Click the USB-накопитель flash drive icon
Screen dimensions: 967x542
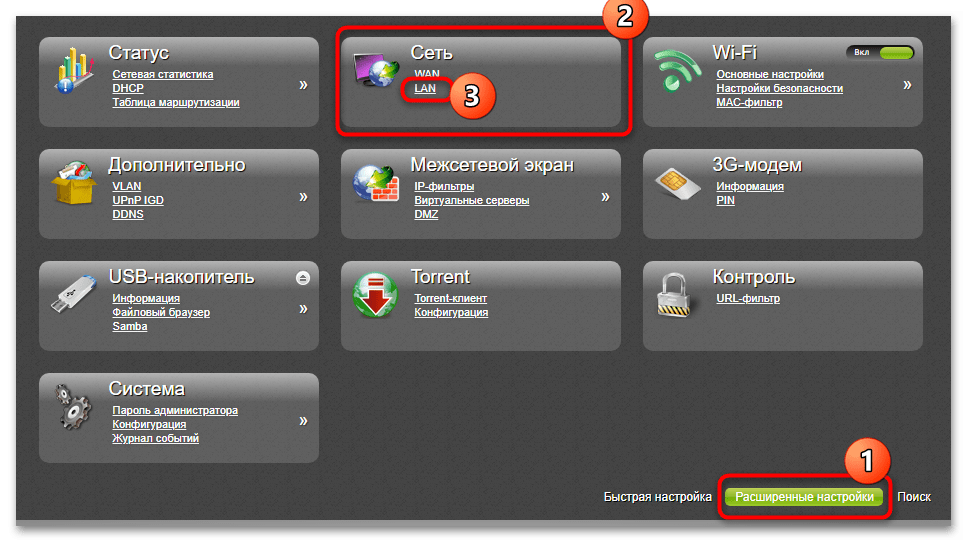74,294
